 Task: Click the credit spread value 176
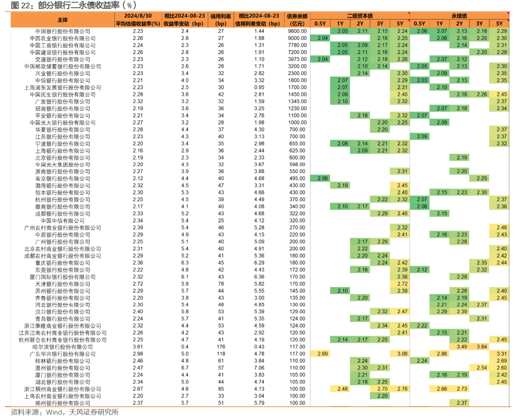click(x=221, y=347)
